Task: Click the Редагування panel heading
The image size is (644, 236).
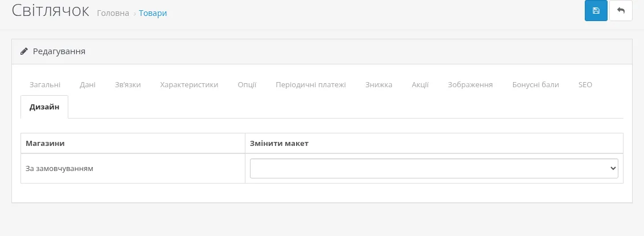Action: 59,51
